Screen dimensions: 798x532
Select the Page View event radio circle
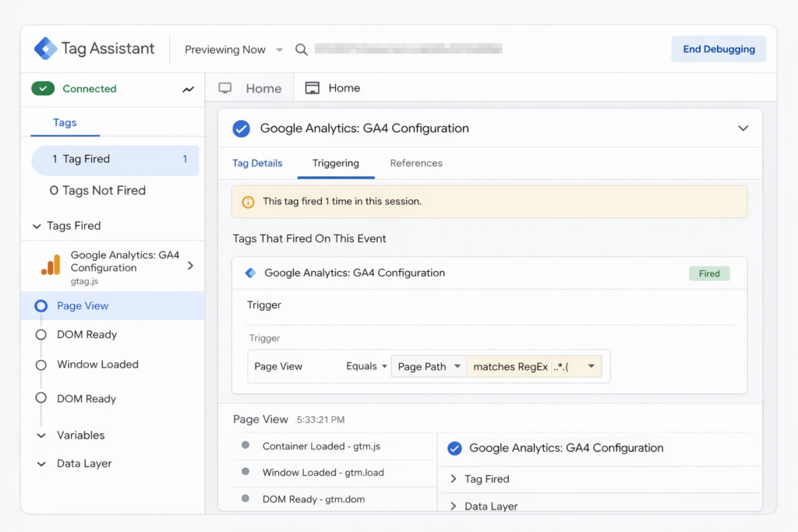coord(41,305)
